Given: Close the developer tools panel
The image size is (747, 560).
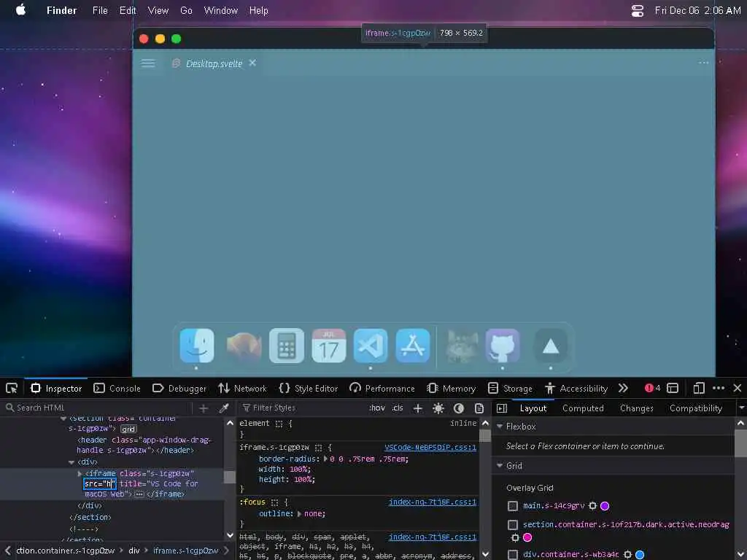Looking at the screenshot, I should point(738,388).
